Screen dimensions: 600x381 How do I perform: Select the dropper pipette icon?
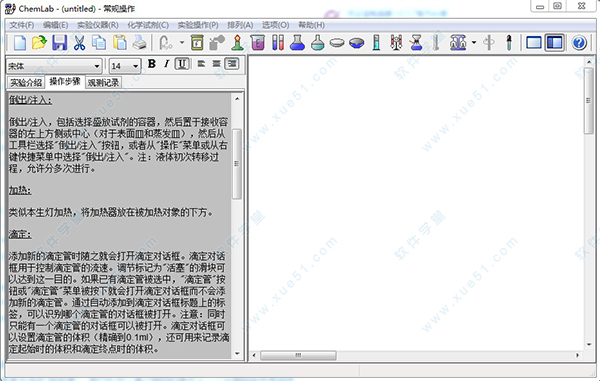509,42
